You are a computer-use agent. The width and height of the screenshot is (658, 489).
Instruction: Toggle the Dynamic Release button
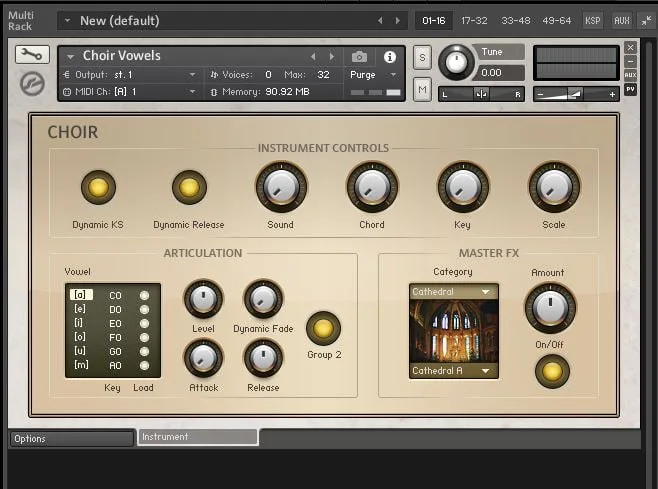coord(189,187)
